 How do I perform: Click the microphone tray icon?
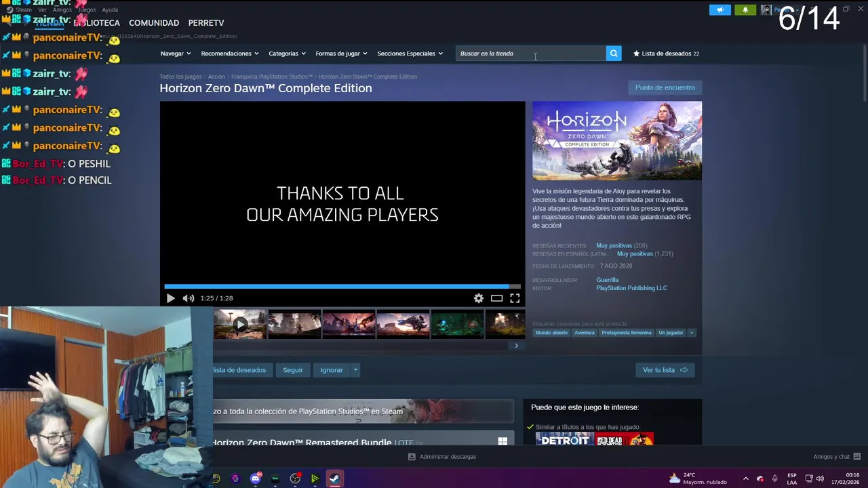tap(774, 479)
